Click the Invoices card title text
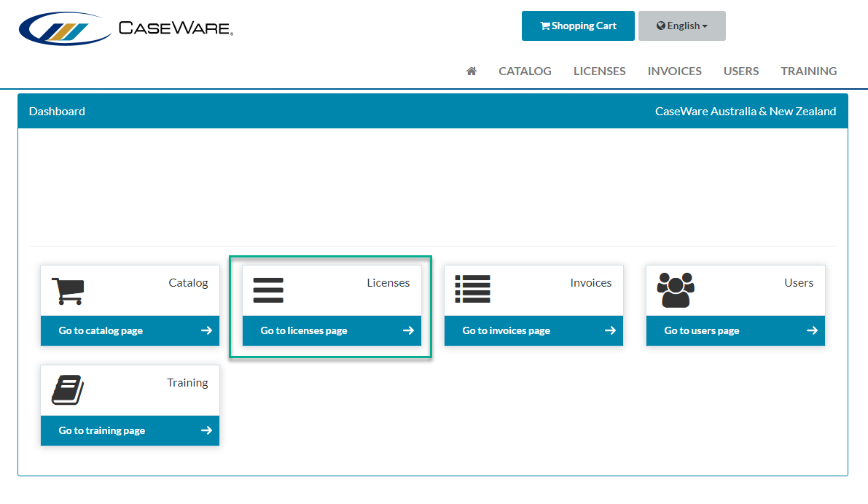This screenshot has height=504, width=868. pyautogui.click(x=590, y=283)
